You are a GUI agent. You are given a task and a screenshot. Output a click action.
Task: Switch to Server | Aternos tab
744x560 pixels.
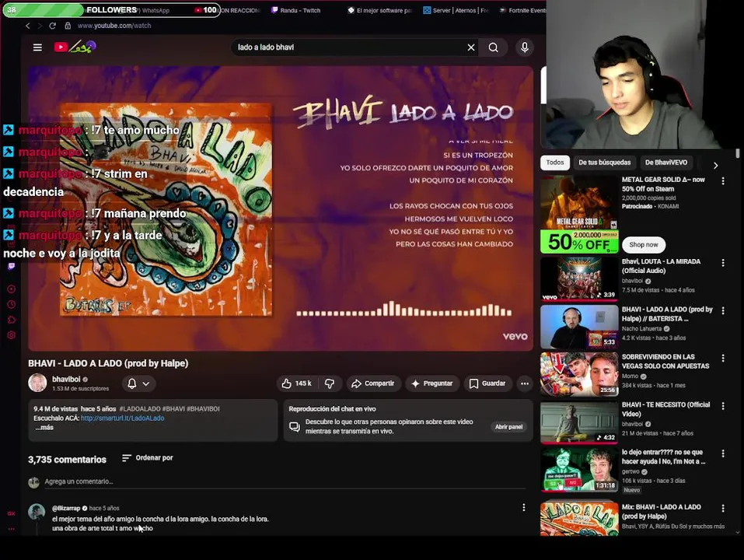pyautogui.click(x=456, y=10)
